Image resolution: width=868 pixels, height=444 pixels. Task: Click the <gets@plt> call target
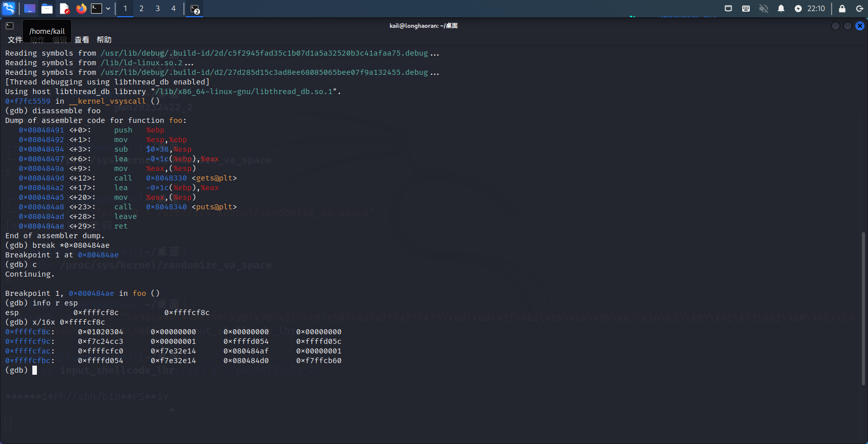tap(214, 178)
